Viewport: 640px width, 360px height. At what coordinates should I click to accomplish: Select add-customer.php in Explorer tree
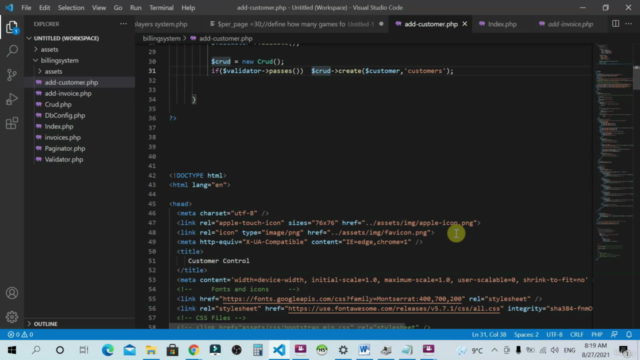tap(71, 82)
